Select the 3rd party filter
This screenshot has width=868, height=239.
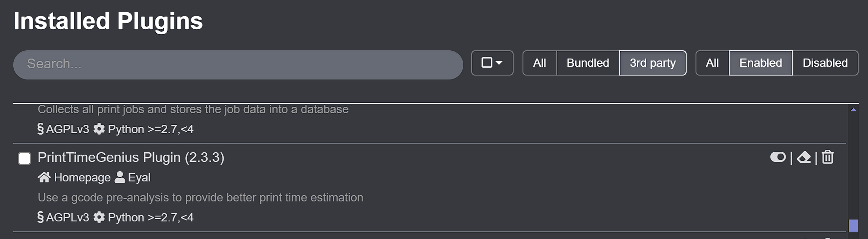653,63
